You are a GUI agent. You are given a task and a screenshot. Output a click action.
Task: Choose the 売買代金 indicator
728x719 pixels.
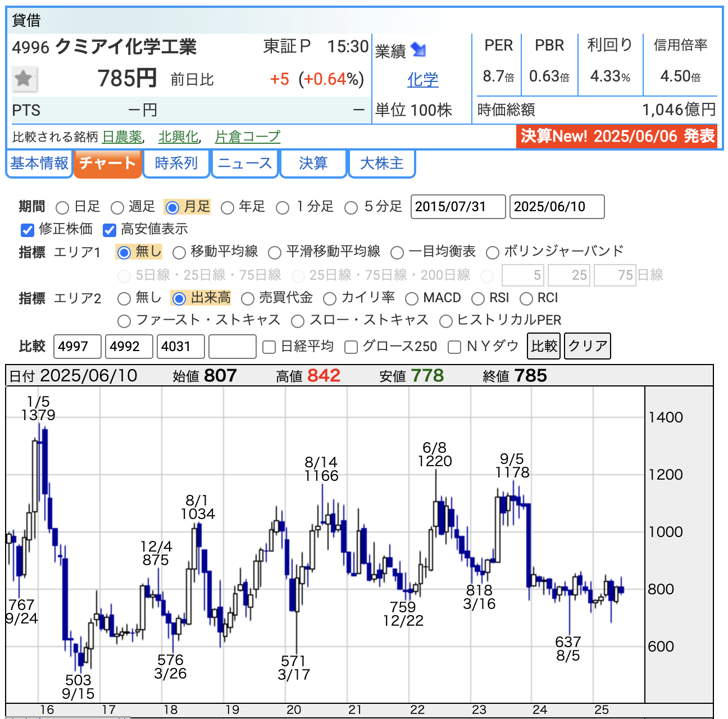[247, 298]
